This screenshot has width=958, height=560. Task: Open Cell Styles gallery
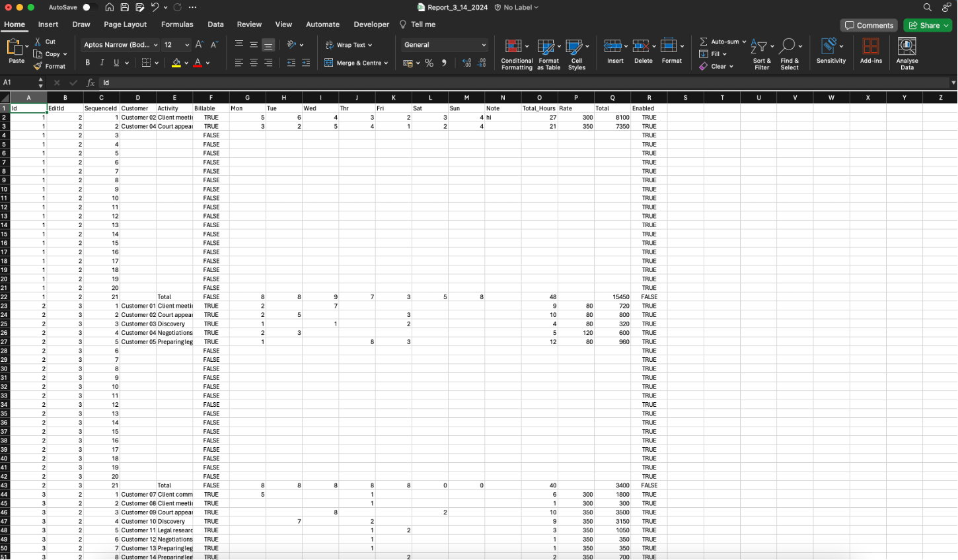[577, 54]
